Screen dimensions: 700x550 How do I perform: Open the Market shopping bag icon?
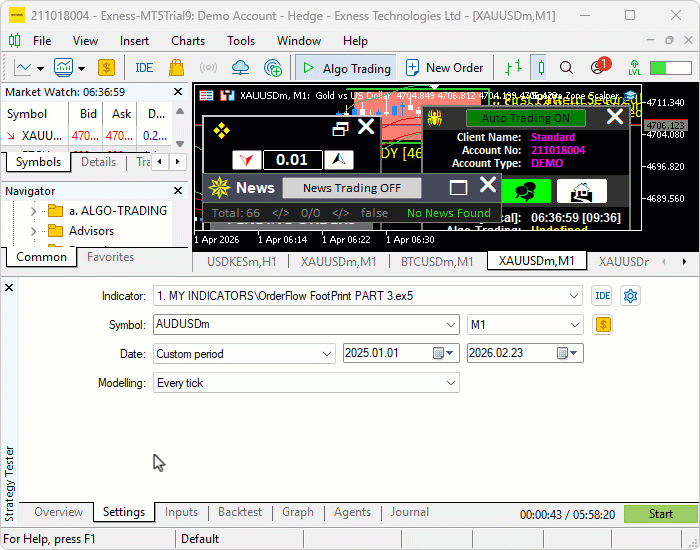(x=176, y=68)
